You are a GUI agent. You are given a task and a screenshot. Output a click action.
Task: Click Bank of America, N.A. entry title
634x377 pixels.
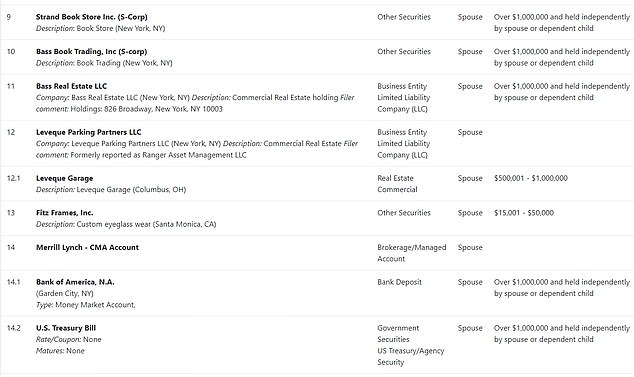click(x=75, y=282)
